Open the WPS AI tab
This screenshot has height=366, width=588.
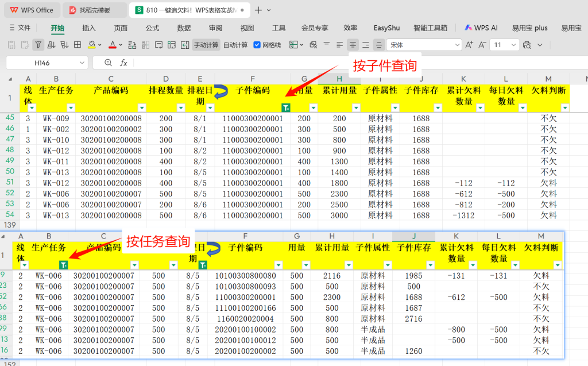click(481, 28)
